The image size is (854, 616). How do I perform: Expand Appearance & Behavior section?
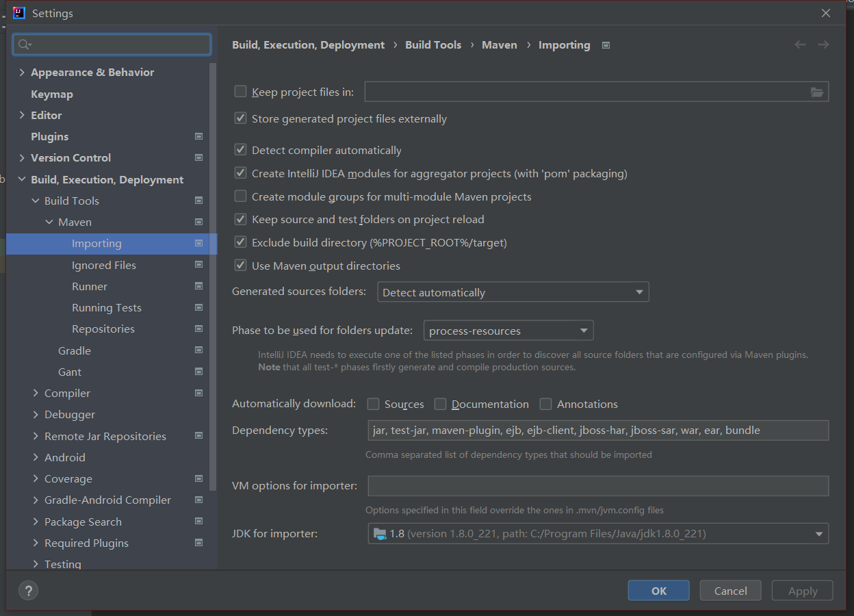click(x=22, y=72)
